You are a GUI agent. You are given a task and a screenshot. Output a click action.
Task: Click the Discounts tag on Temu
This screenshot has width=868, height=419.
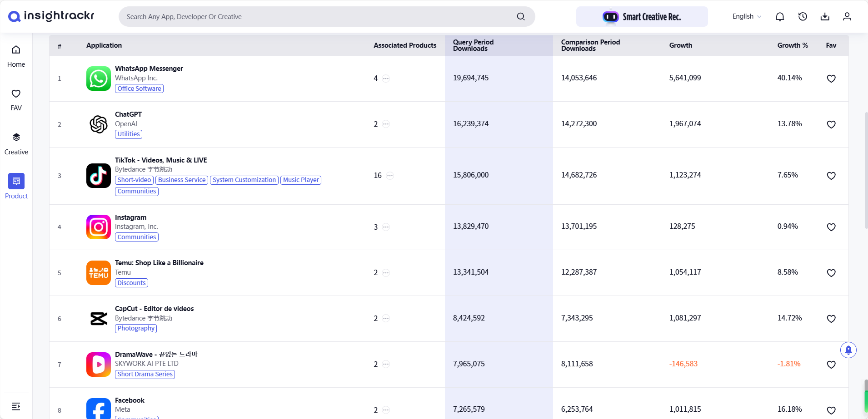tap(131, 283)
